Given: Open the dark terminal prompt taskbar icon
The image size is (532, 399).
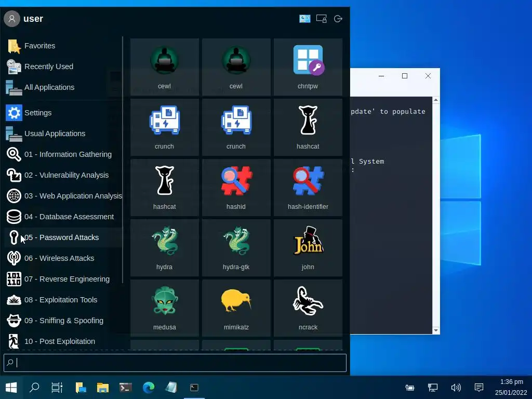Looking at the screenshot, I should 126,388.
